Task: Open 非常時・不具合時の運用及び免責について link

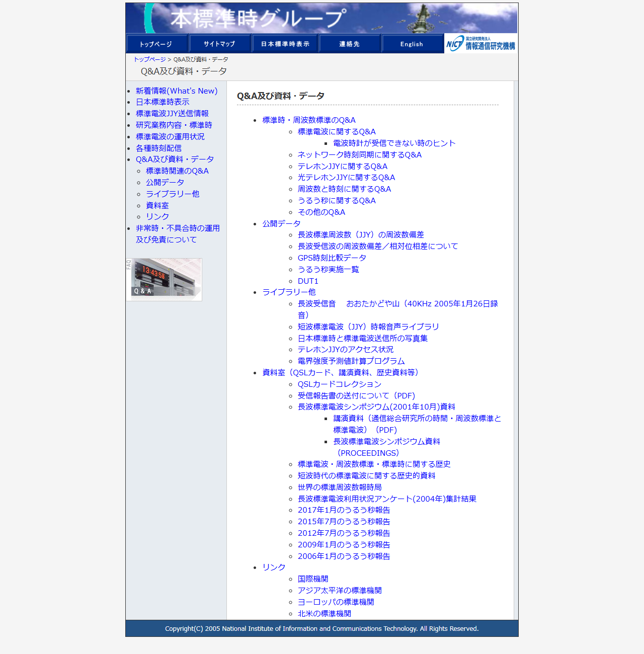Action: (x=178, y=234)
